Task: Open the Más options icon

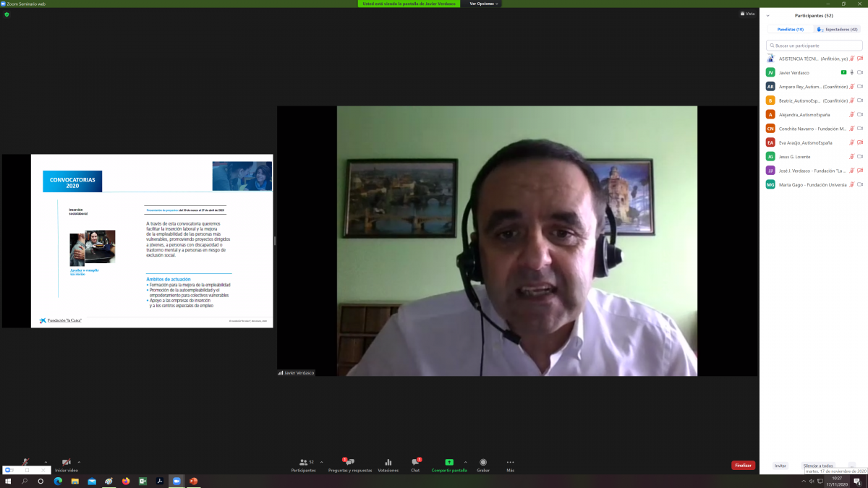Action: 510,463
